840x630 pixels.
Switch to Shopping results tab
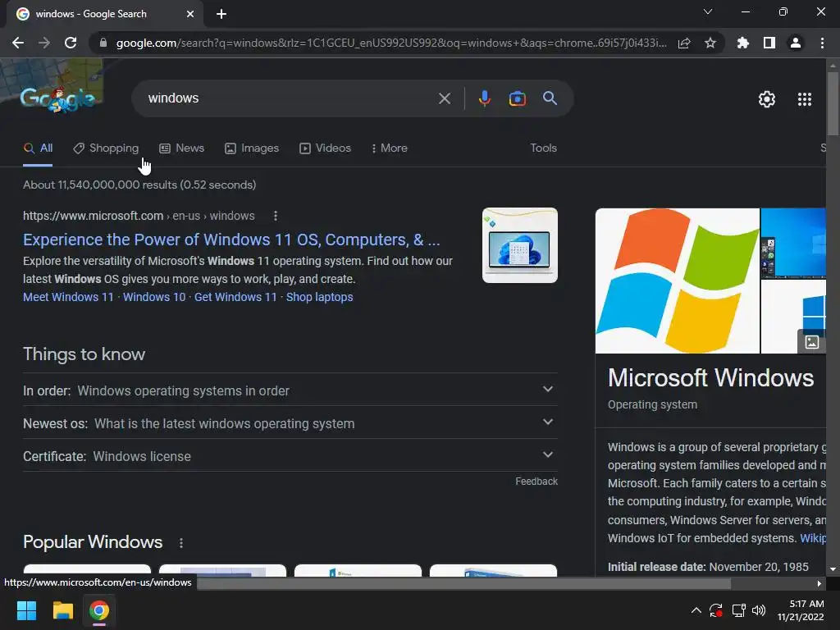pyautogui.click(x=106, y=148)
